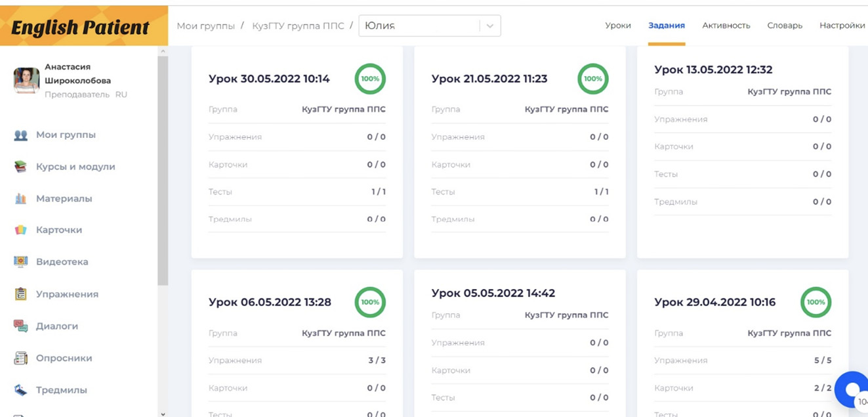Open the blue chat support bubble
The image size is (868, 417).
click(x=852, y=389)
